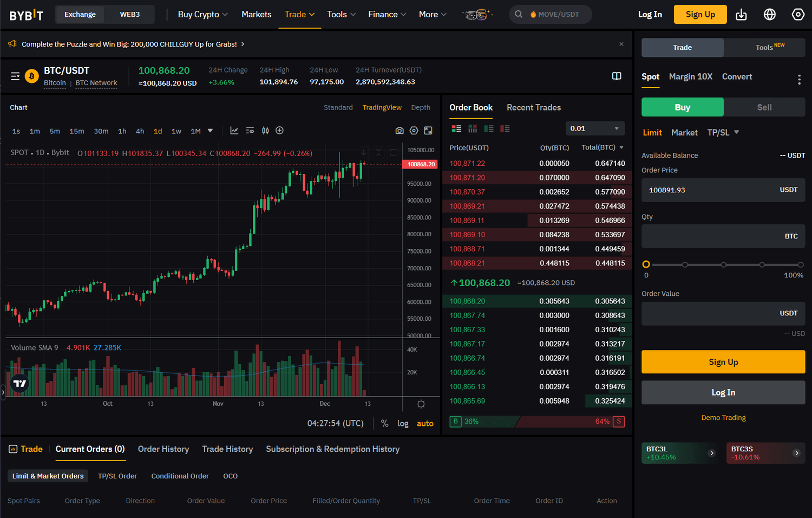This screenshot has height=518, width=812.
Task: Select the Margin 10X tab
Action: (690, 77)
